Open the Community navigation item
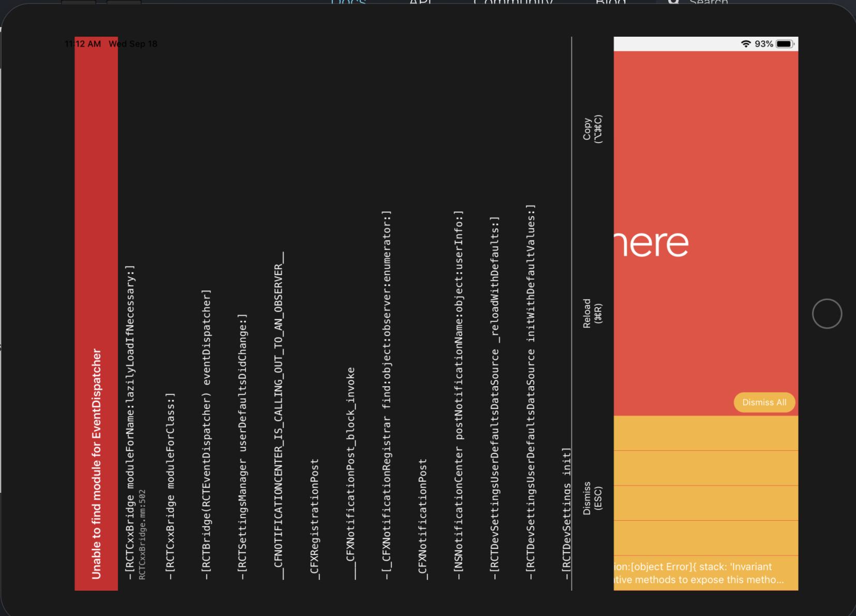 click(512, 3)
